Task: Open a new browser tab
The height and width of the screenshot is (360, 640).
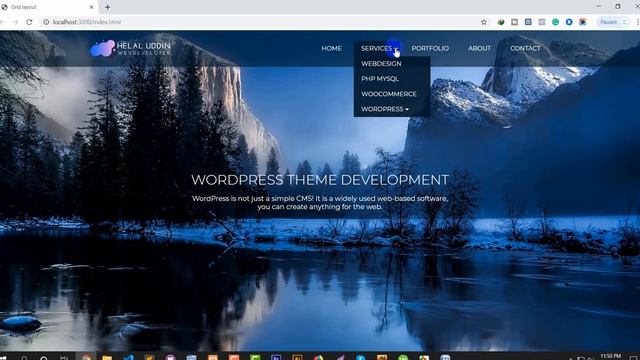Action: tap(107, 7)
